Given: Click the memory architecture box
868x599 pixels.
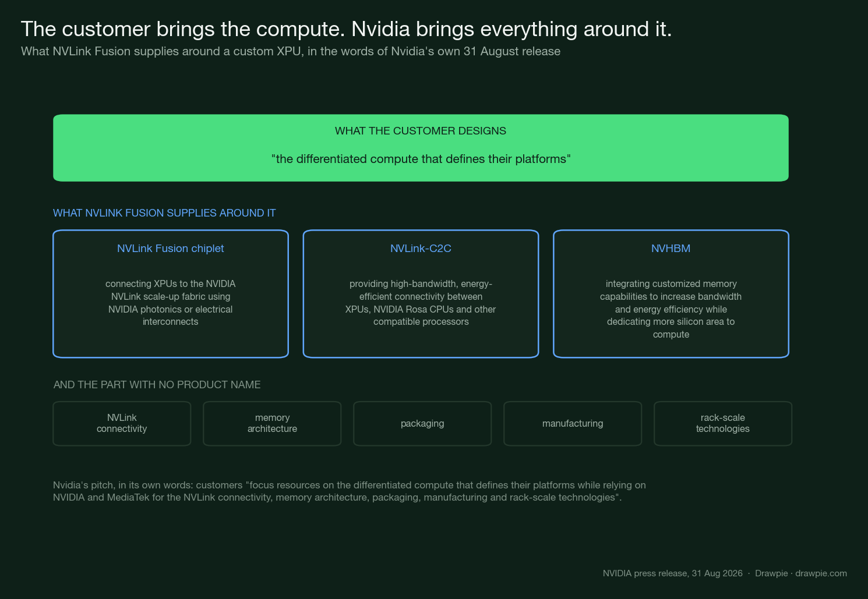Looking at the screenshot, I should tap(272, 424).
